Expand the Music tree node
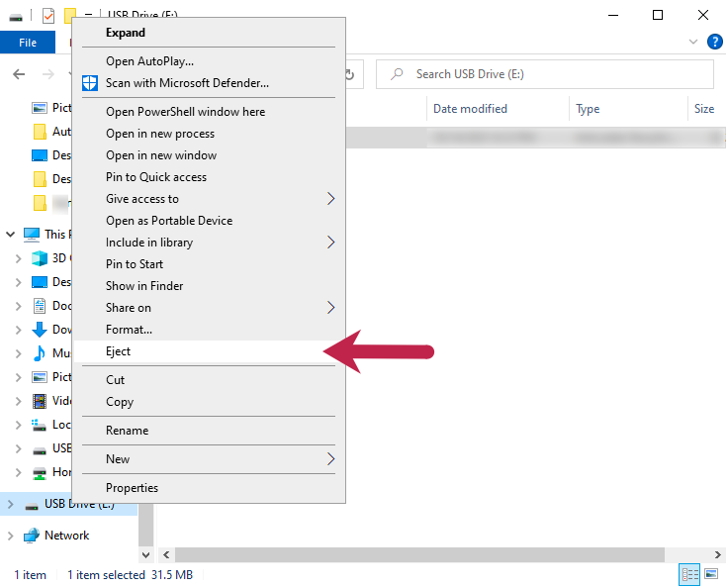This screenshot has width=728, height=587. pos(18,353)
